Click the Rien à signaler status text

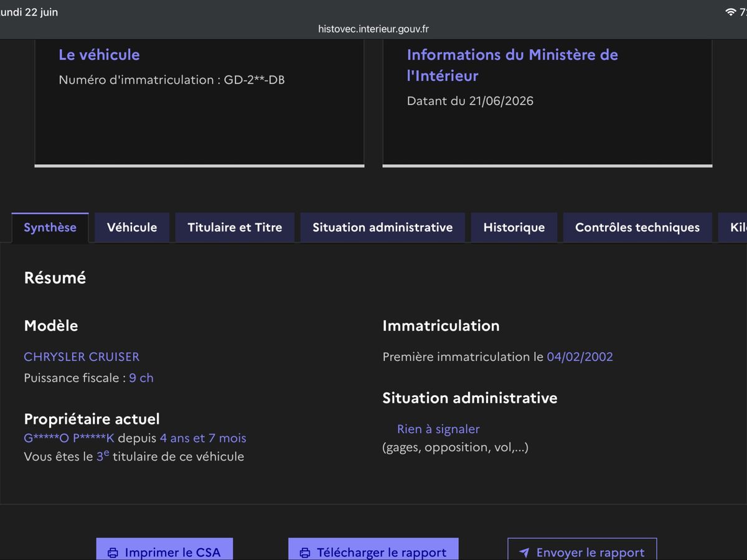(438, 429)
